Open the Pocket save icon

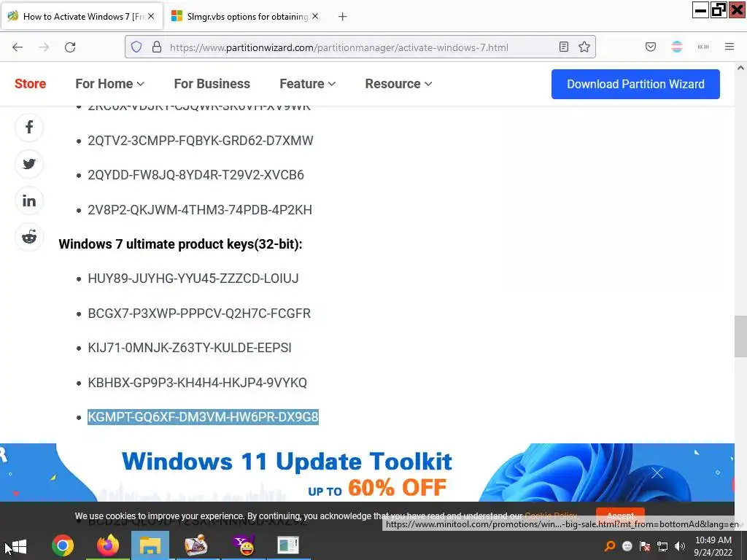pyautogui.click(x=651, y=47)
